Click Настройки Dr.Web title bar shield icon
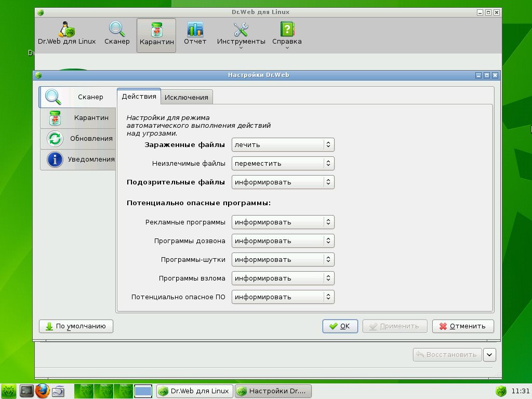The image size is (532, 399). pos(38,75)
